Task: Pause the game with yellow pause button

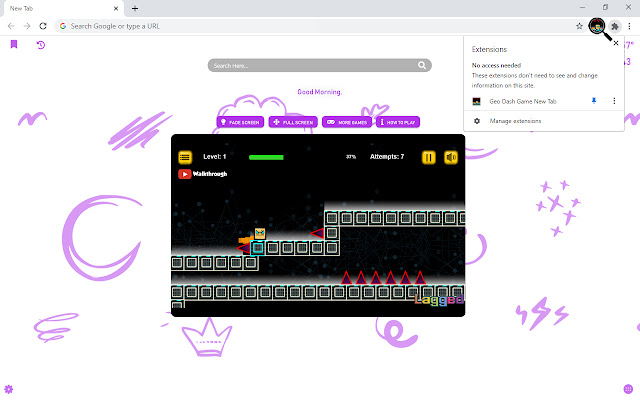Action: (x=429, y=157)
